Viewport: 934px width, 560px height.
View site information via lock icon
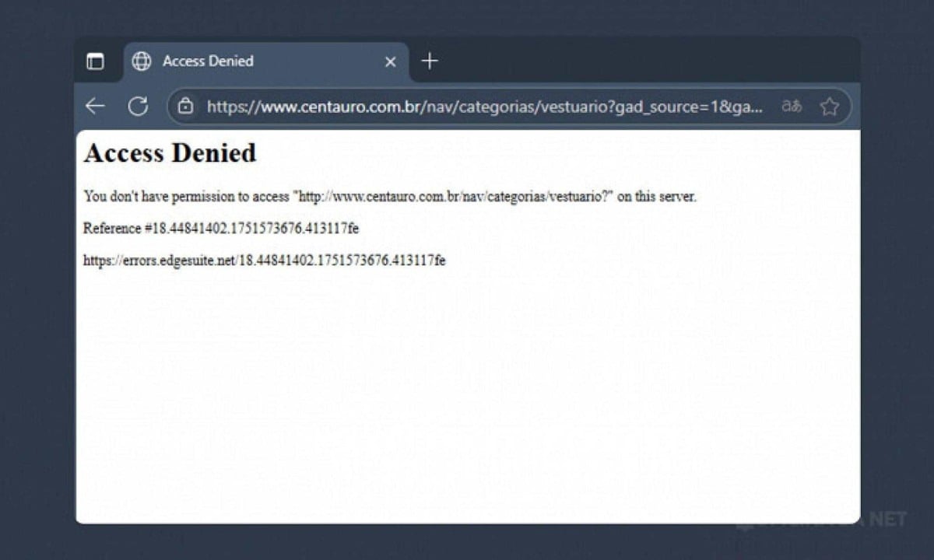point(185,107)
